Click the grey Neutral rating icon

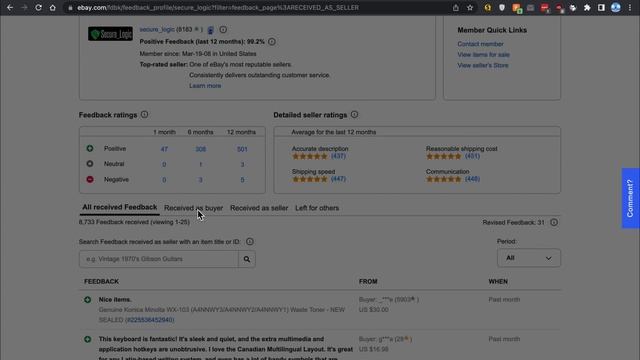(90, 164)
